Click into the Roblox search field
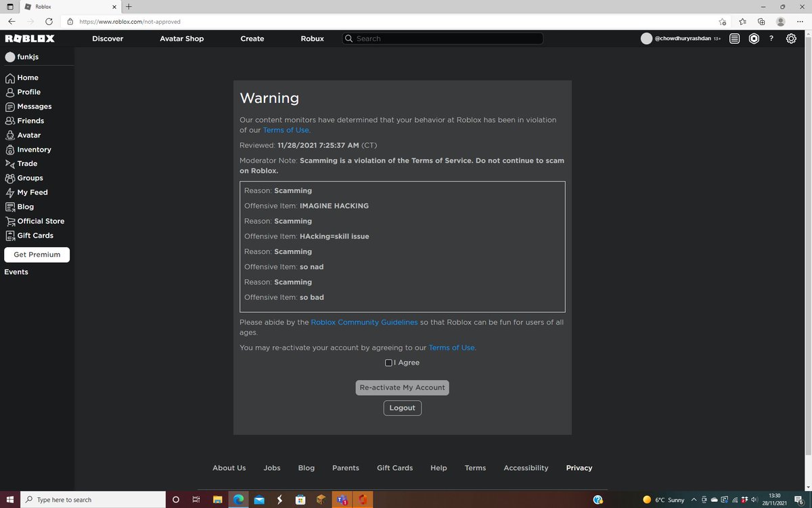This screenshot has width=812, height=508. pos(443,39)
